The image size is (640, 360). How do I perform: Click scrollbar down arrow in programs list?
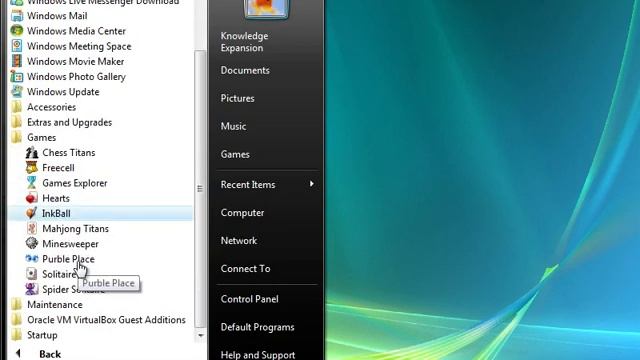point(200,336)
